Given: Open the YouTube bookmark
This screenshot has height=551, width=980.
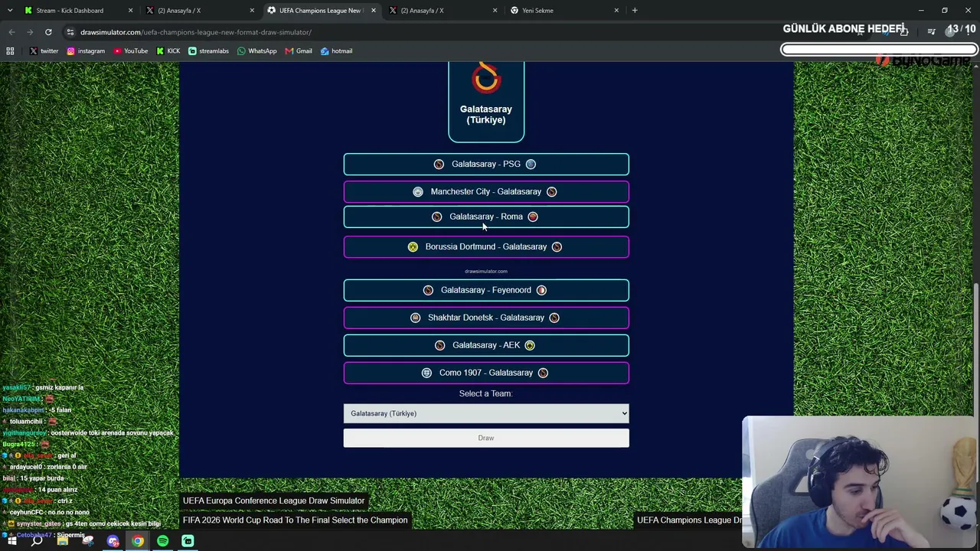Looking at the screenshot, I should click(130, 51).
